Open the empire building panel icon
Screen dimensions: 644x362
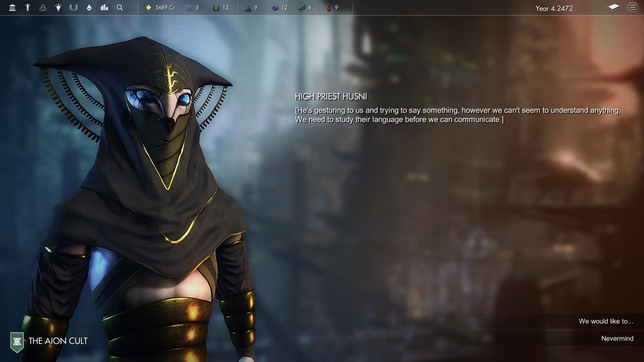(x=13, y=7)
